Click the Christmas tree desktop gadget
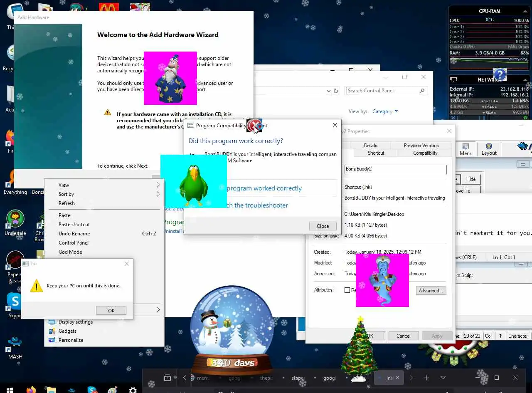Screen dimensions: 532x393 360,349
